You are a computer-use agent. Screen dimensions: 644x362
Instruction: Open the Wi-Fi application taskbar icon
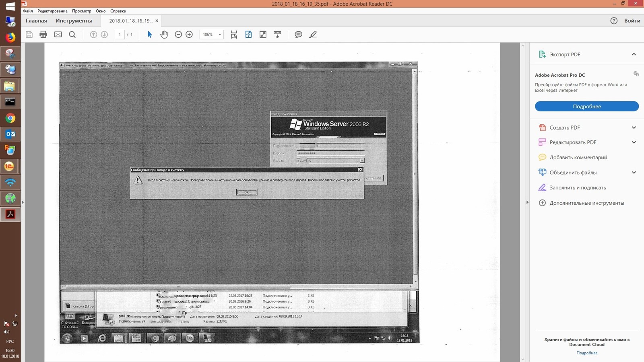(x=10, y=182)
